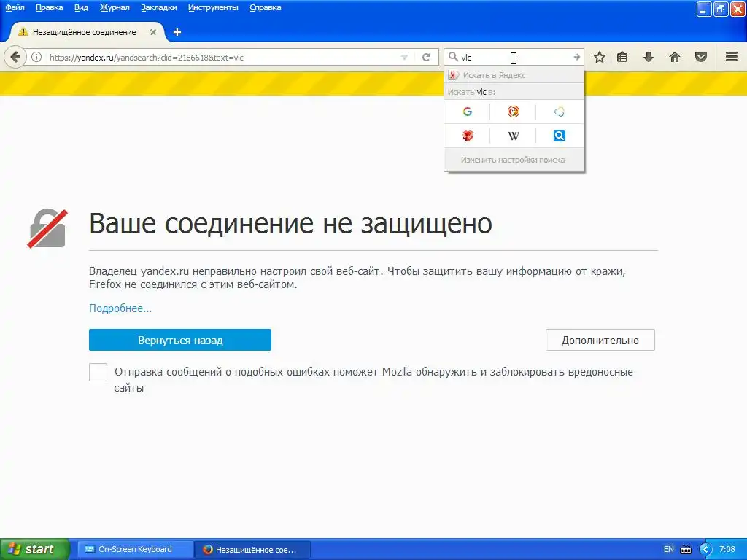Show bookmarks list icon

[x=622, y=58]
